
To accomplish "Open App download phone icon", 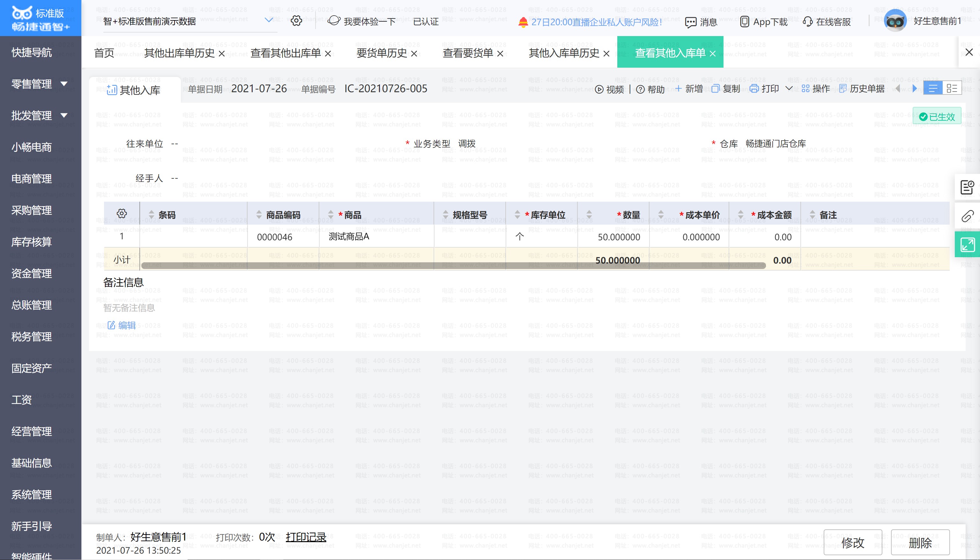I will point(744,22).
